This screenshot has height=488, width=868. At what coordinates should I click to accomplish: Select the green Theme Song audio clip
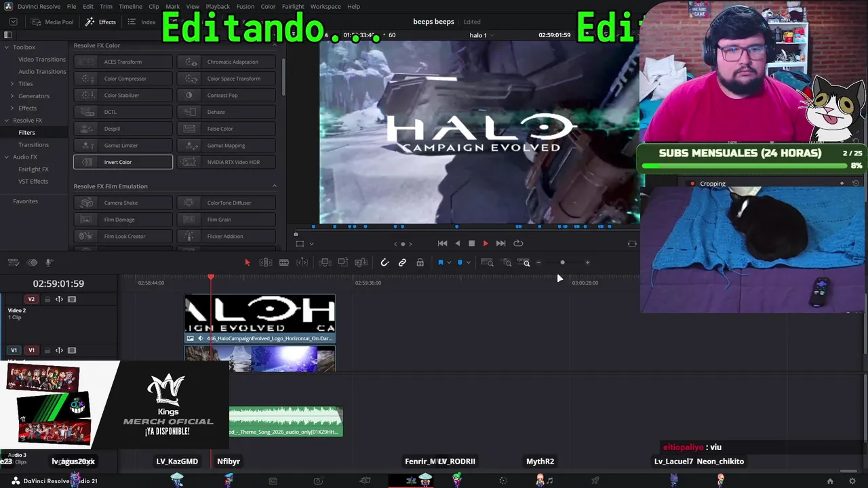(285, 421)
